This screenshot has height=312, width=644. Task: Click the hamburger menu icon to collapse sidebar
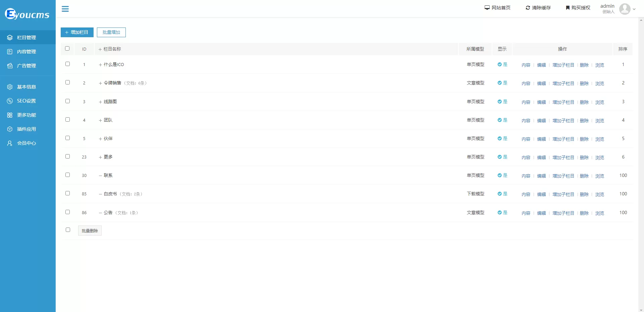coord(65,9)
